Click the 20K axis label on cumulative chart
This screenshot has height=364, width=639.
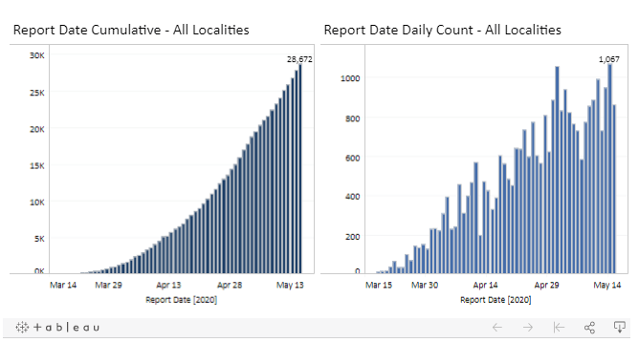(37, 130)
